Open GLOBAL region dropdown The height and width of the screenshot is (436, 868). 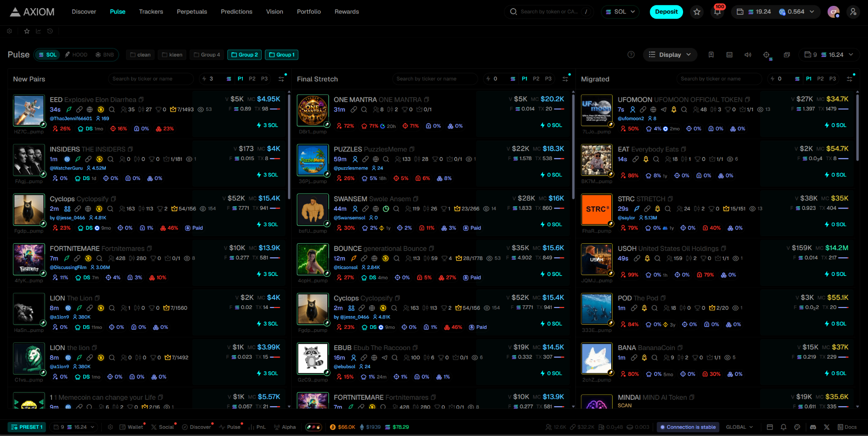coord(740,427)
